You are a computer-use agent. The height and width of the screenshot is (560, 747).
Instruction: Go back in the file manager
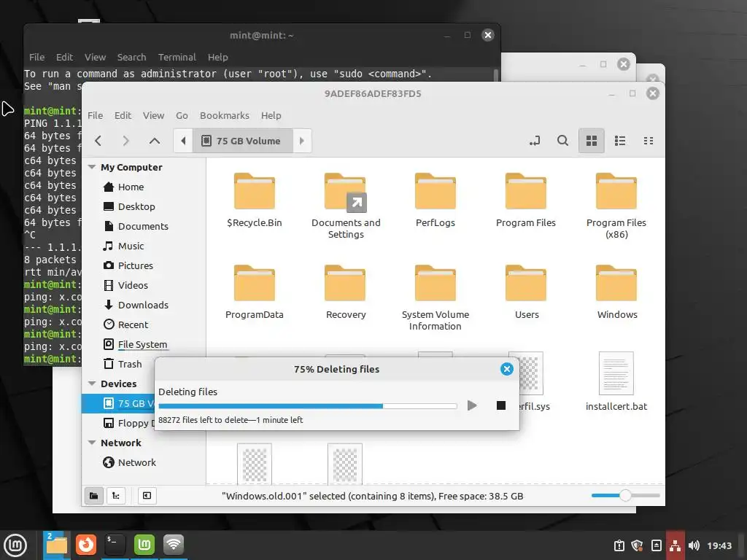[x=98, y=141]
